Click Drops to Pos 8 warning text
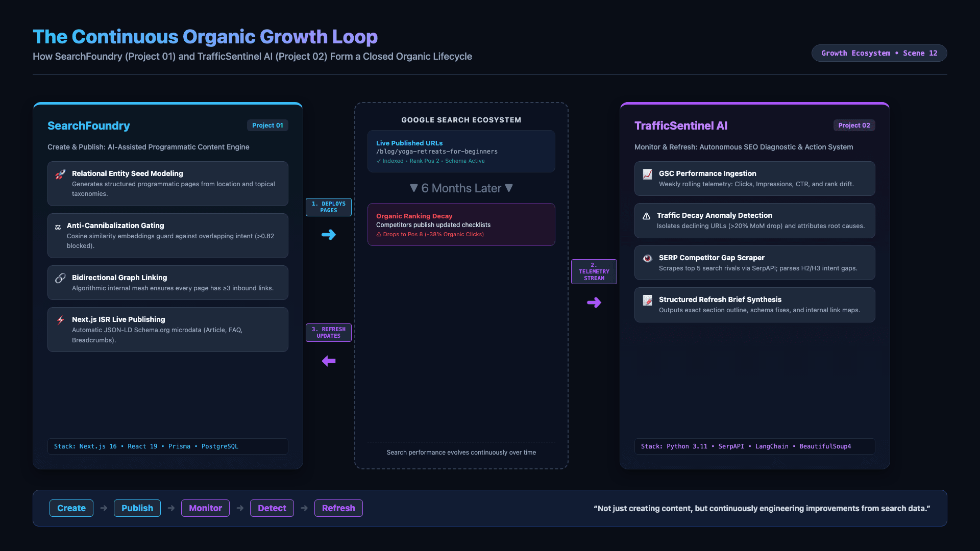Image resolution: width=980 pixels, height=551 pixels. coord(430,235)
